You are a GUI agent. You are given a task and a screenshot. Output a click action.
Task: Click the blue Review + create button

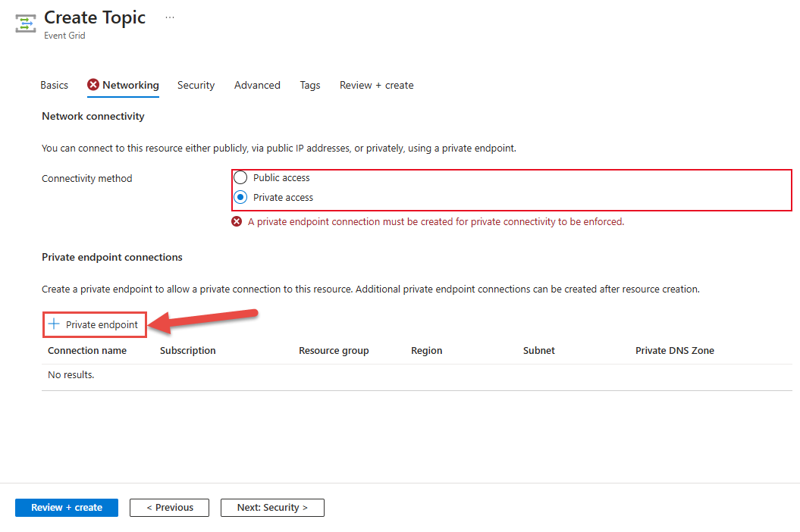click(x=66, y=508)
